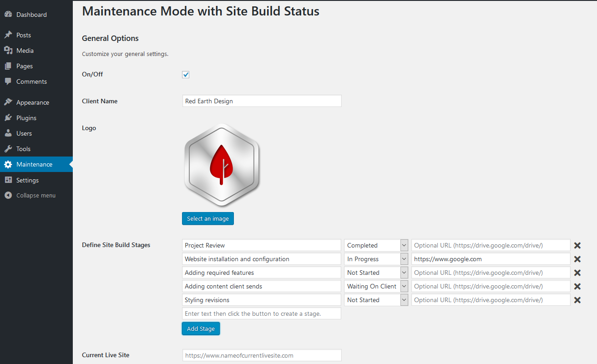Click the Red Earth Design logo thumbnail

[x=222, y=165]
